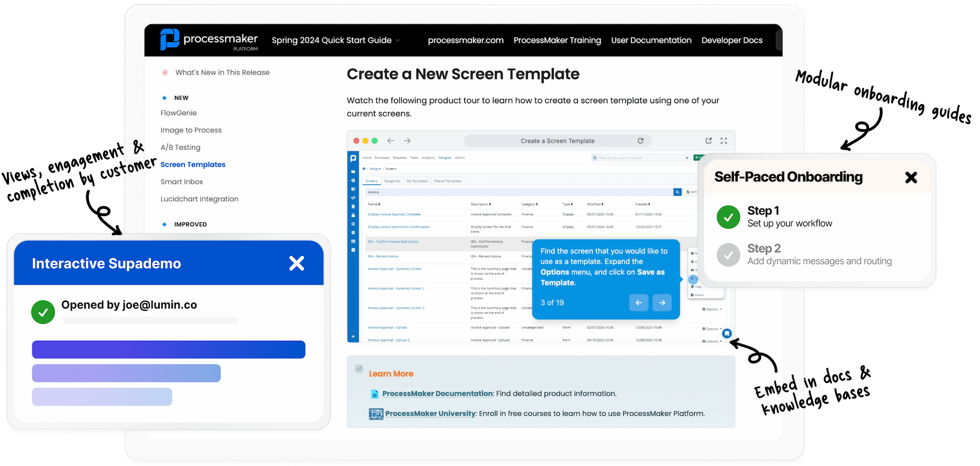Select Image to Process in the sidebar
The height and width of the screenshot is (466, 980).
pos(191,130)
